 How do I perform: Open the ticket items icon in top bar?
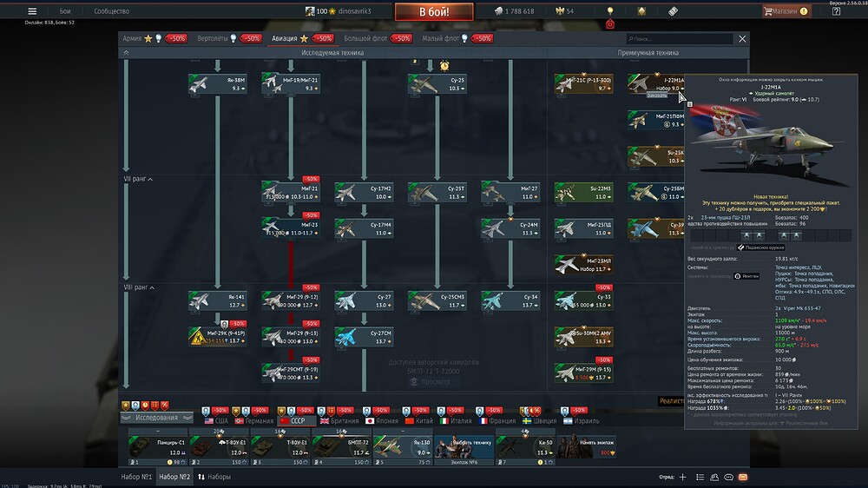click(x=673, y=11)
